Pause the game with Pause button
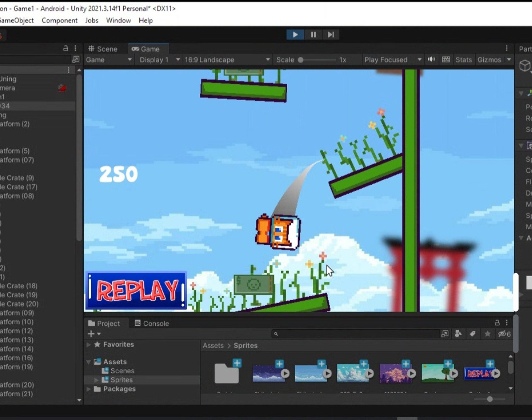The height and width of the screenshot is (420, 532). pos(313,35)
